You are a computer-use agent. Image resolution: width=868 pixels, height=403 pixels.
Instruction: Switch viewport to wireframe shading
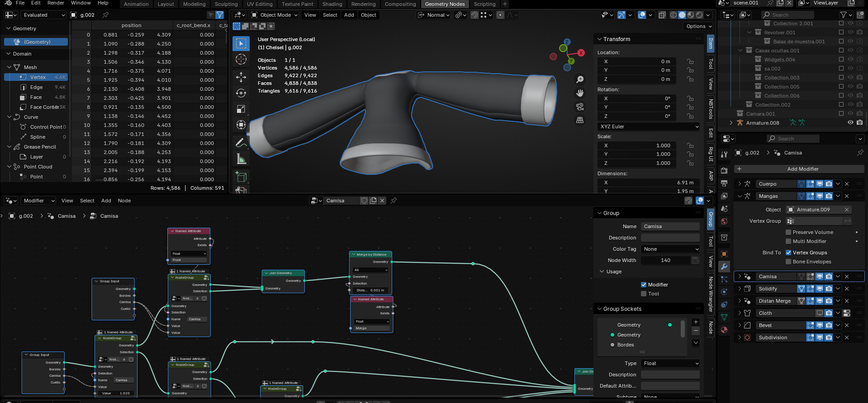(x=674, y=15)
